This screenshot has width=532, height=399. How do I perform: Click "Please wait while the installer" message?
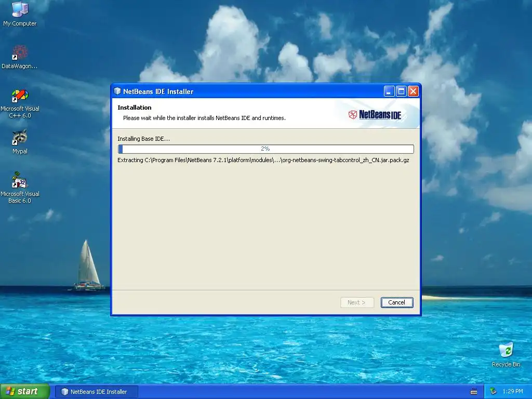204,118
